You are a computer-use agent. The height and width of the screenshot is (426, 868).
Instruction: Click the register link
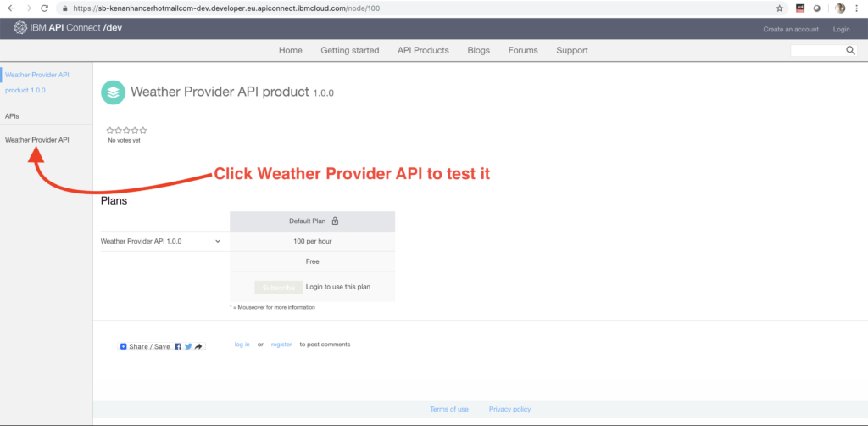(x=281, y=344)
